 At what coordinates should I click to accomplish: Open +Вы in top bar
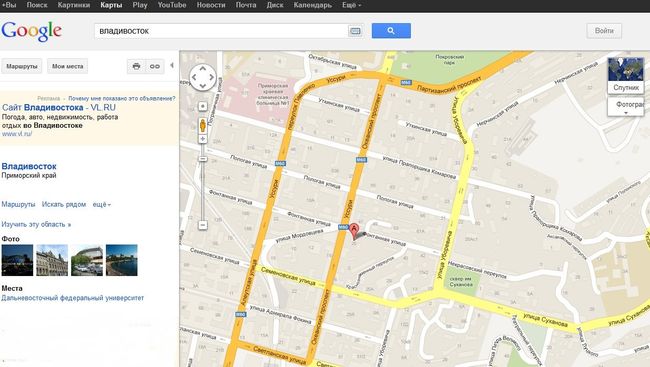click(9, 5)
